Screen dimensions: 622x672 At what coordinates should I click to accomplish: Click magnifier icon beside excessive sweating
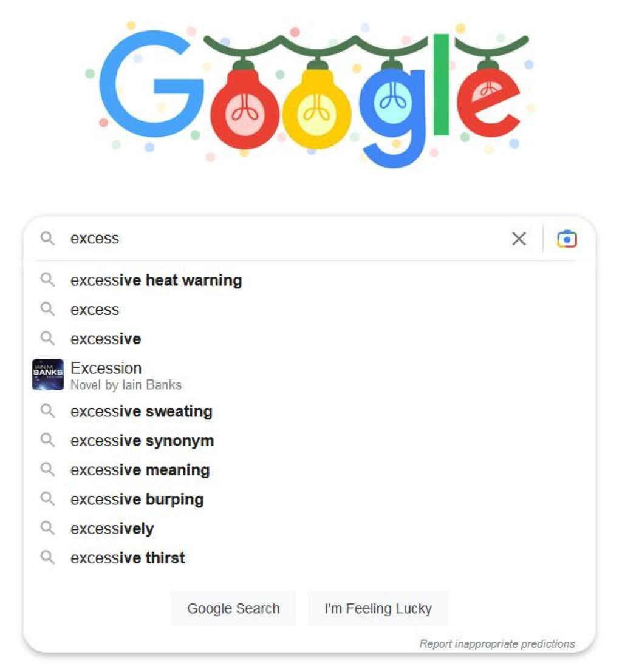tap(47, 410)
